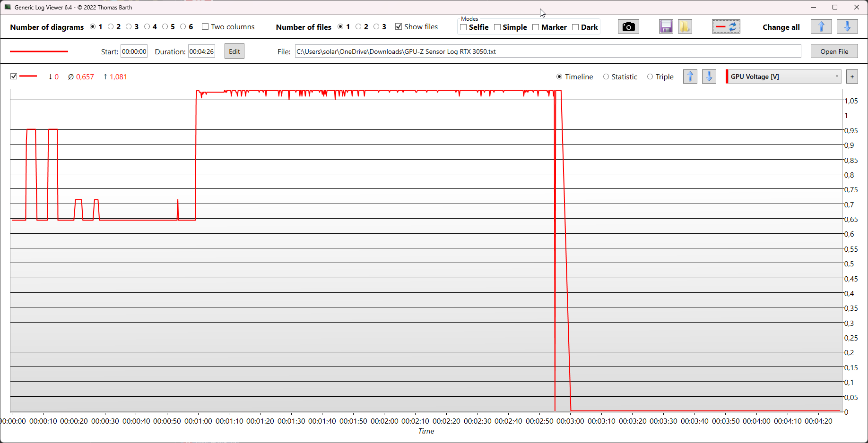
Task: Click the Change all down arrow
Action: 847,27
